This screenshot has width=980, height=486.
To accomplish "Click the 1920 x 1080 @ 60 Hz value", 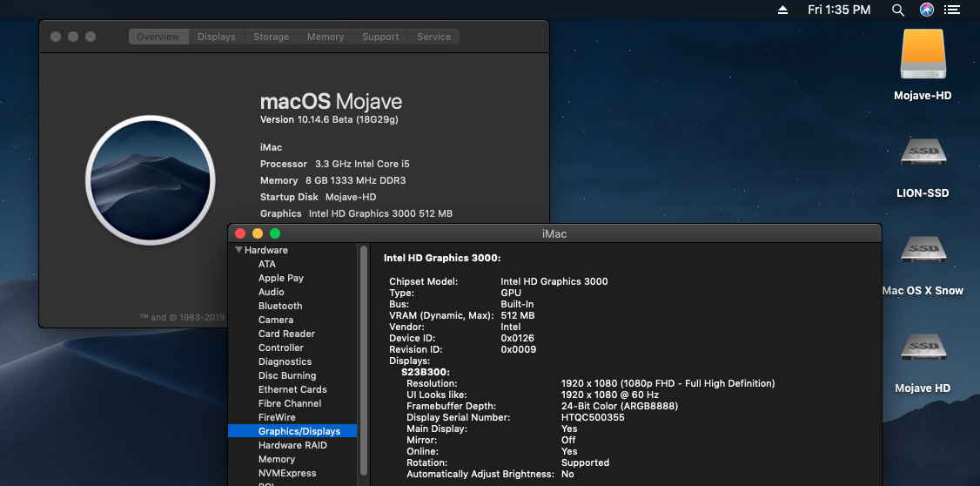I will pos(610,395).
